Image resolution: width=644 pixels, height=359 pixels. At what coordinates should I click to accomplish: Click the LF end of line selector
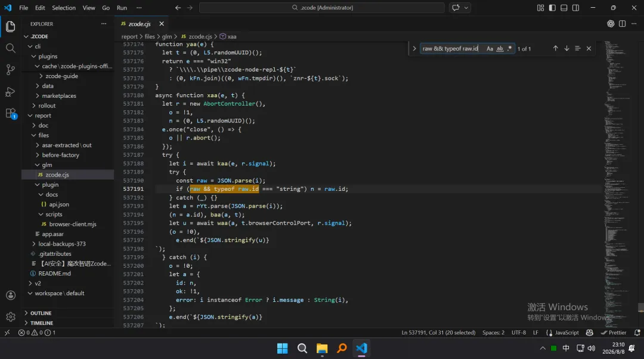535,333
